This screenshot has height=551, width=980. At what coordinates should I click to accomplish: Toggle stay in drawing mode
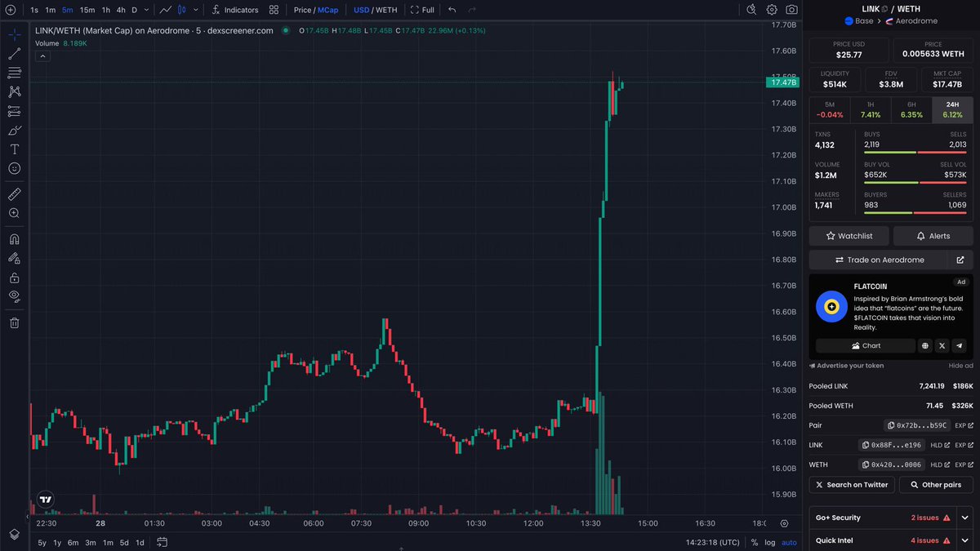pos(14,258)
